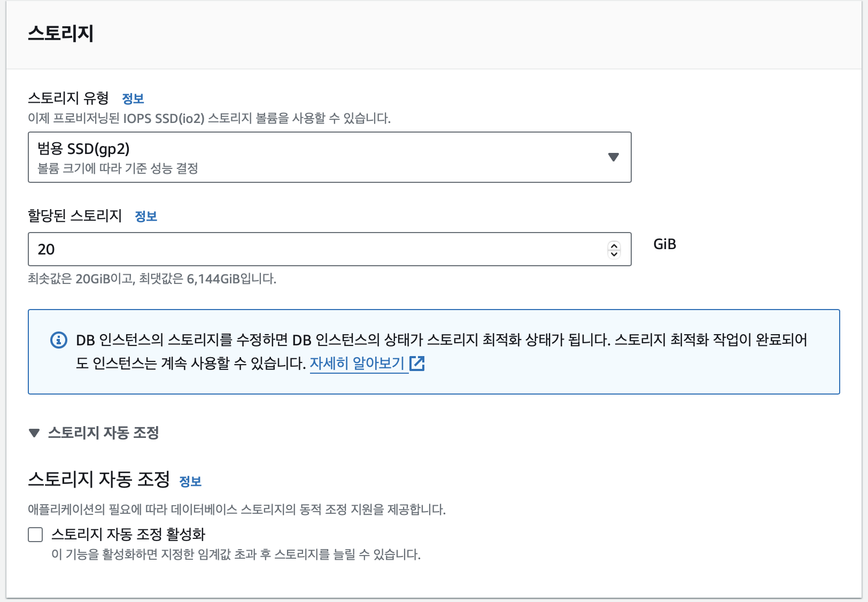Viewport: 868px width, 602px height.
Task: Click the stepper arrows in the allocated storage field
Action: click(614, 249)
